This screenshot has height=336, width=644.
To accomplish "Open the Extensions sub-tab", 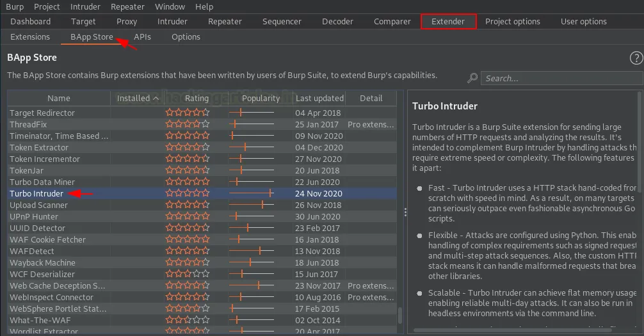I will 30,36.
